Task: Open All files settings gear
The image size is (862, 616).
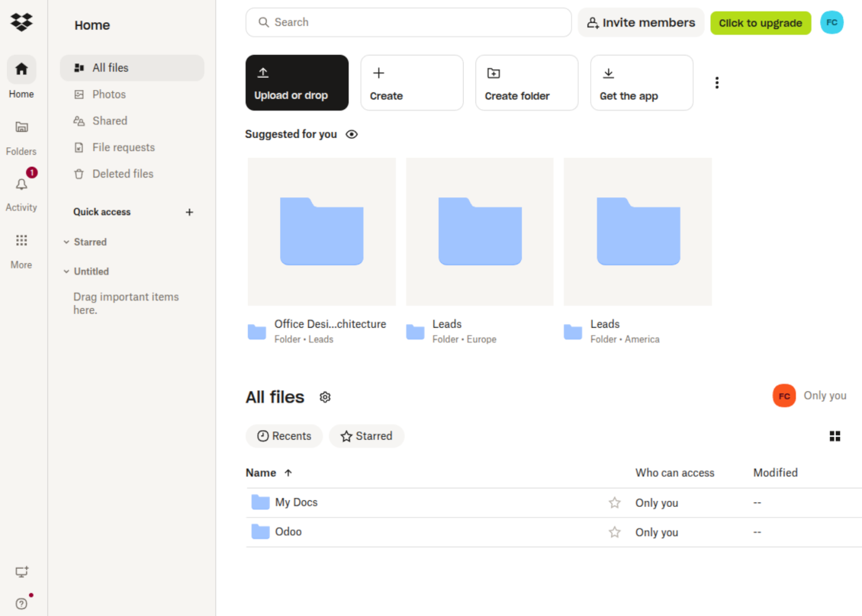Action: (x=325, y=397)
